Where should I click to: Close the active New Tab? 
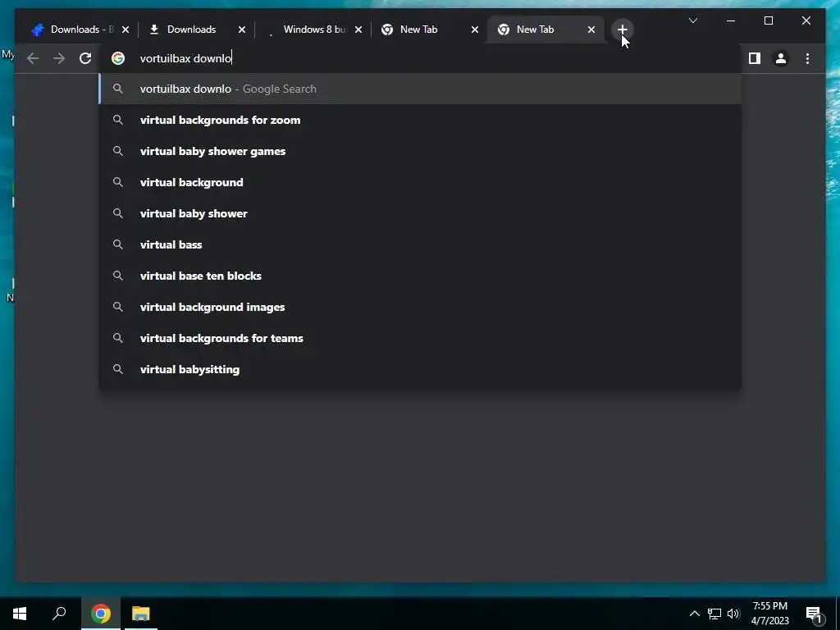click(x=591, y=30)
